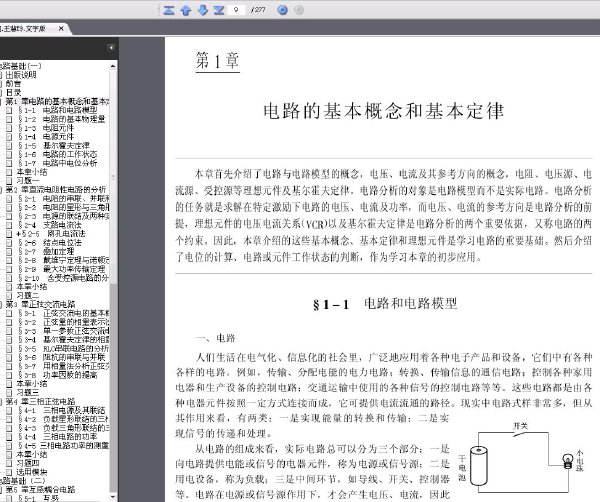Click the bookmarks scrollbar down arrow
Image resolution: width=600 pixels, height=502 pixels.
[113, 497]
